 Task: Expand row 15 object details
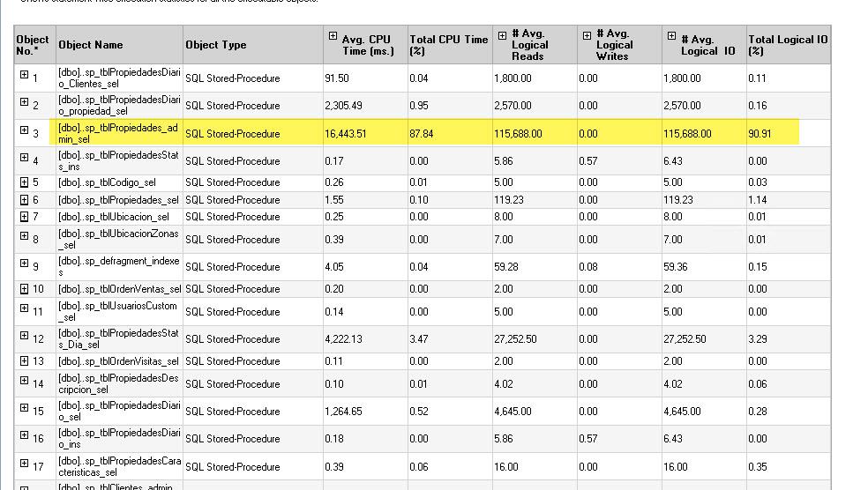tap(25, 409)
